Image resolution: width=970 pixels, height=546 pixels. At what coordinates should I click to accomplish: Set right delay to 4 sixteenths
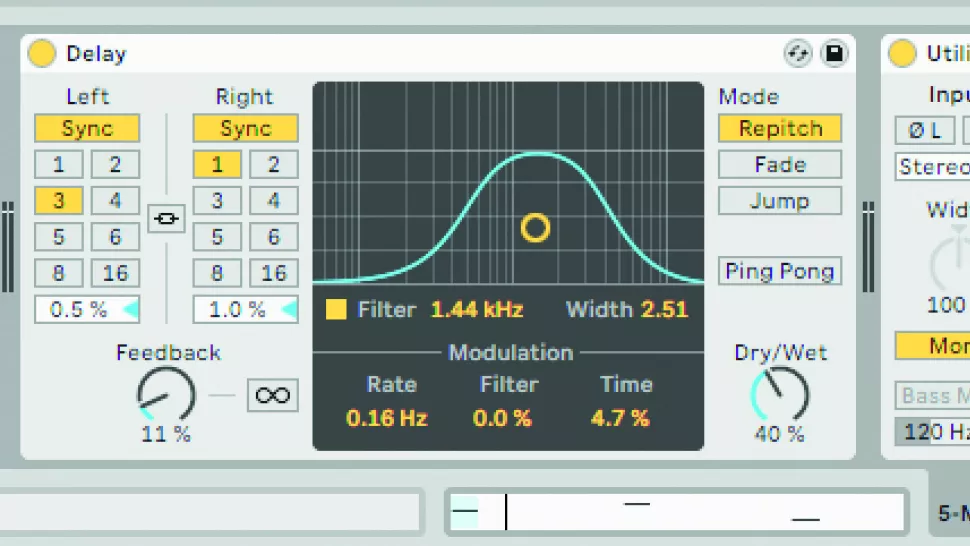(x=273, y=201)
